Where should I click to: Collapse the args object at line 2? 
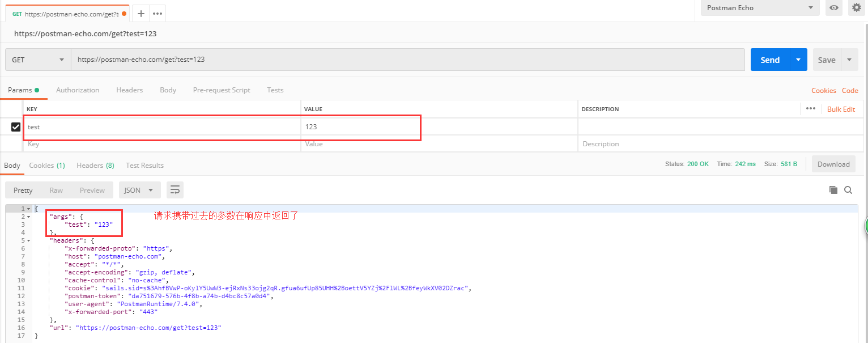pyautogui.click(x=28, y=217)
